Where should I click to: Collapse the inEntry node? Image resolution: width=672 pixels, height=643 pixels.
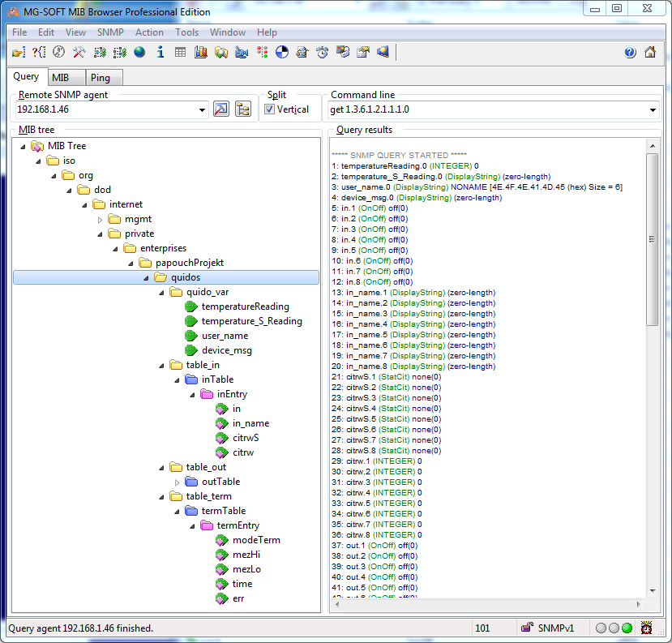tap(192, 395)
